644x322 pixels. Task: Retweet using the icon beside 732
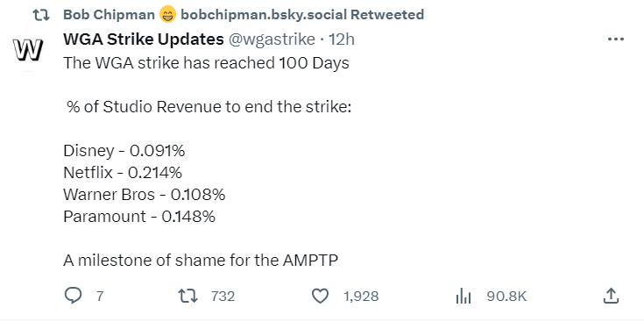[188, 296]
